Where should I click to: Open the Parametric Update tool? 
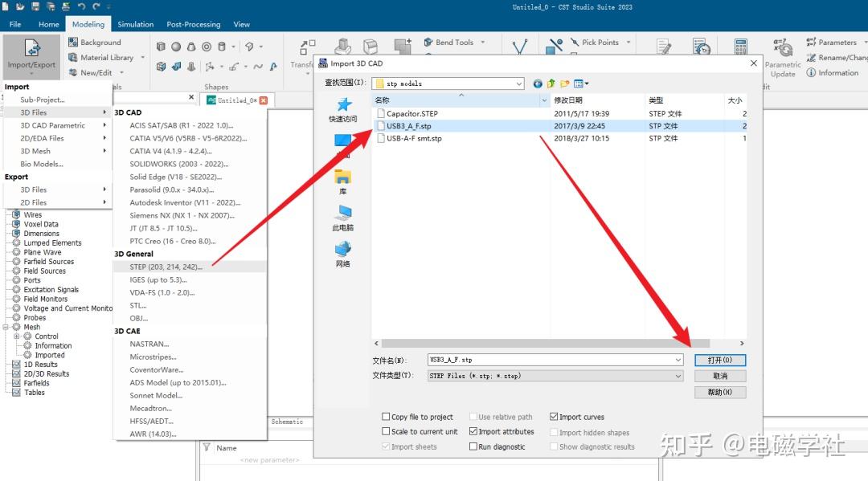(783, 58)
